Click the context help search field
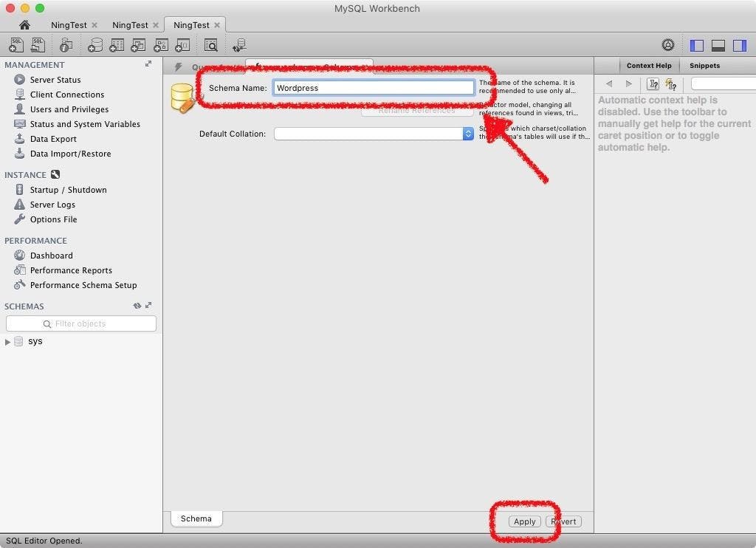 [724, 83]
